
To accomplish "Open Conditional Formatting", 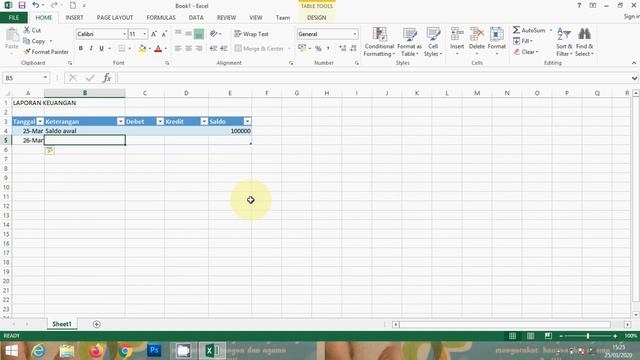I will coord(379,42).
